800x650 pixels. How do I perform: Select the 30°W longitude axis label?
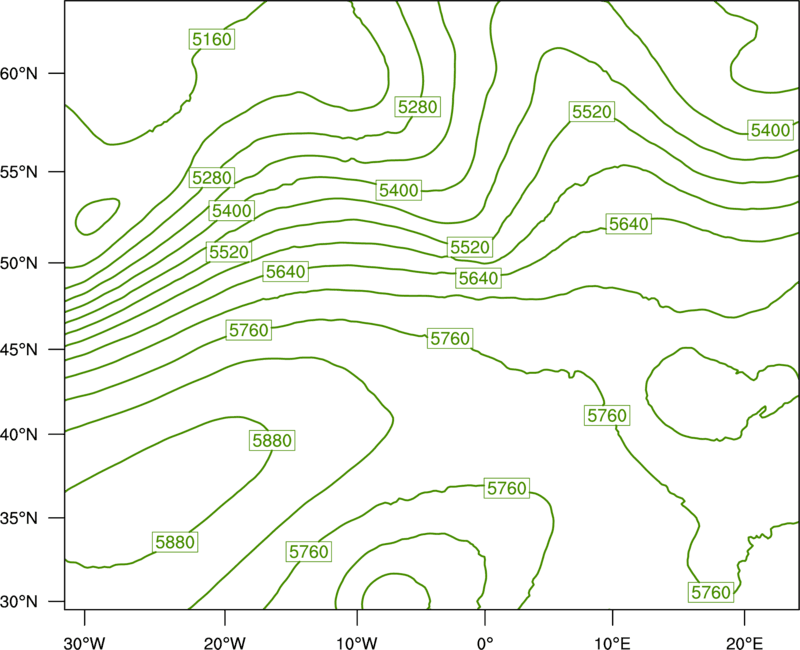click(x=85, y=643)
